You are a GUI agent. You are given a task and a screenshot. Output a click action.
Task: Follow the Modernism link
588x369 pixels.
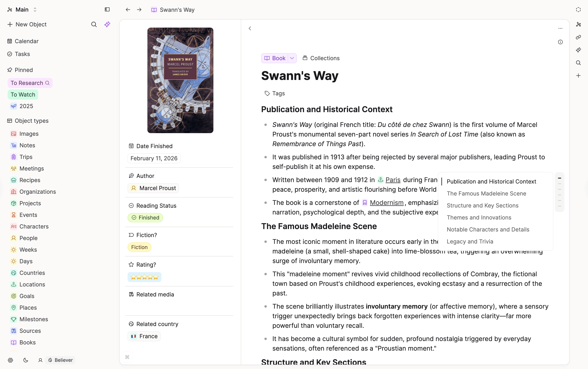pyautogui.click(x=387, y=202)
